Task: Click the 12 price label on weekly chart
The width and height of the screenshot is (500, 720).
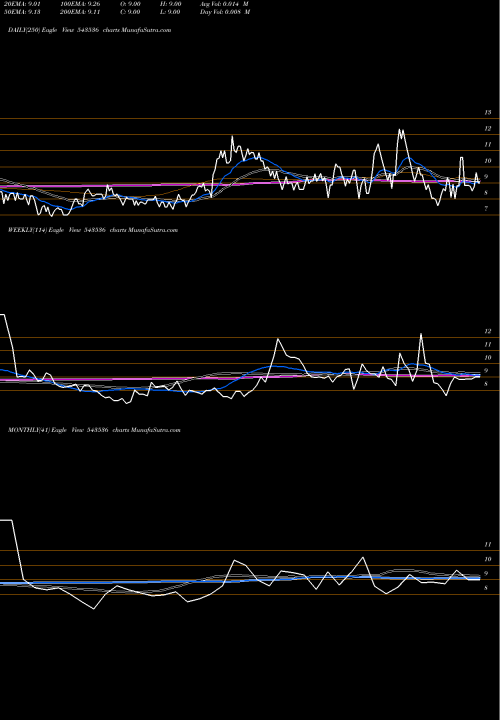Action: (x=488, y=332)
